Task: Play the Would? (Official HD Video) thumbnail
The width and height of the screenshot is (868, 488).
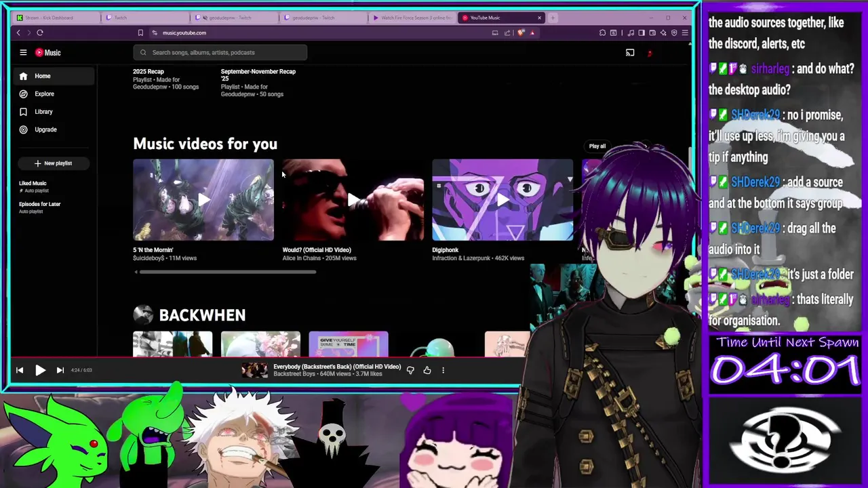Action: pos(353,200)
